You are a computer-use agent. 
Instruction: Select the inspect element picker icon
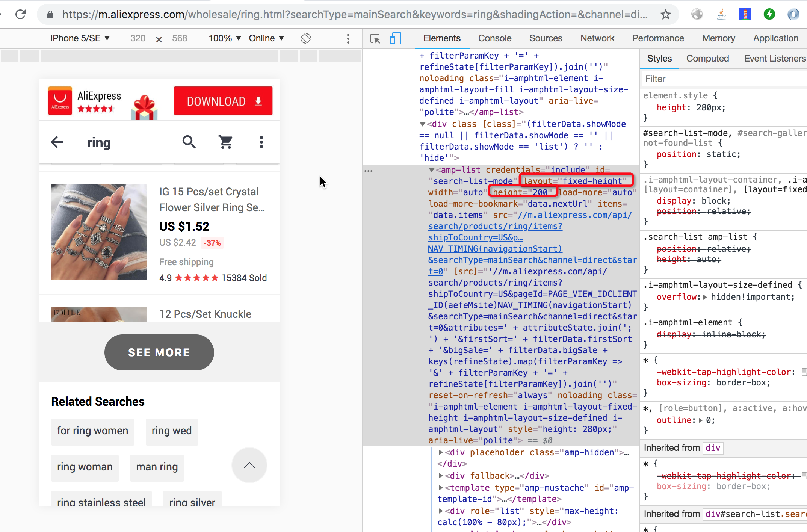click(375, 38)
